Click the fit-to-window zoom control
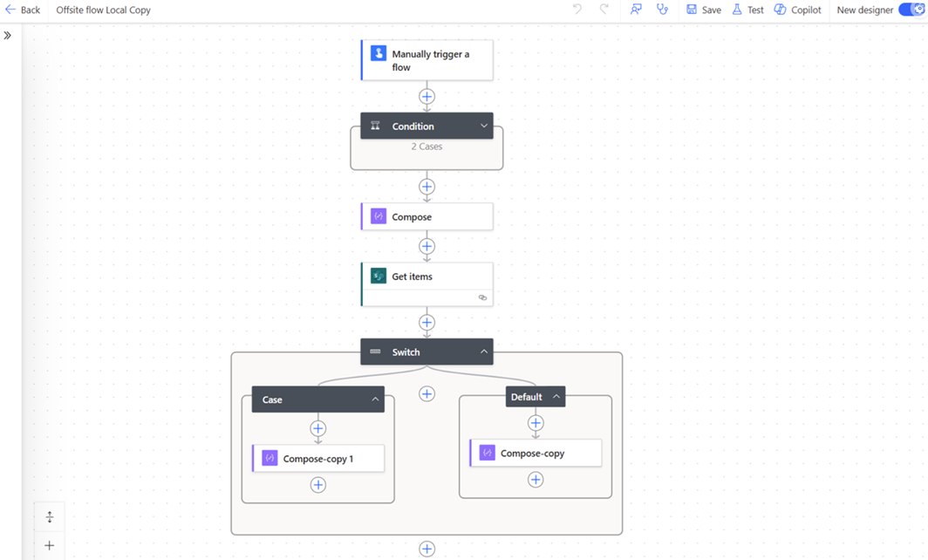This screenshot has height=560, width=928. pyautogui.click(x=49, y=516)
